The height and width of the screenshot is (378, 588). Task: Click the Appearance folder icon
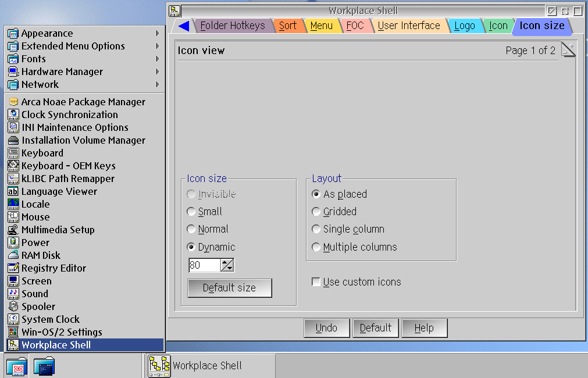click(x=13, y=33)
